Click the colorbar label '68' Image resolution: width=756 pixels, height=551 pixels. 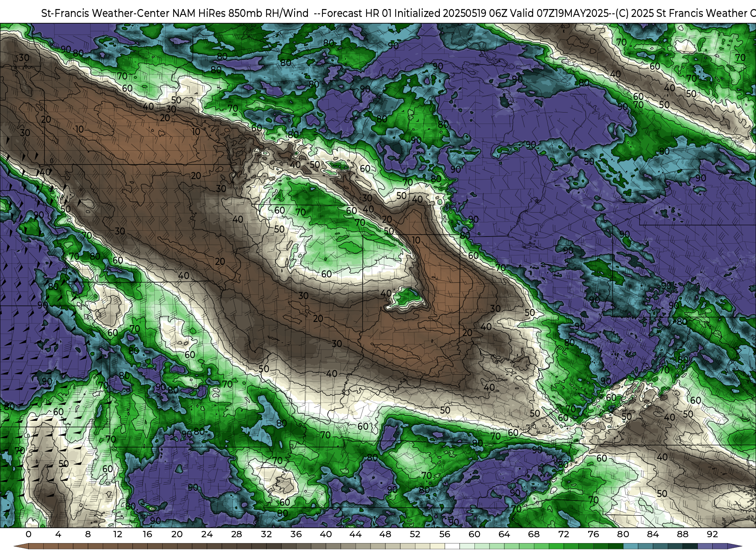coord(534,534)
